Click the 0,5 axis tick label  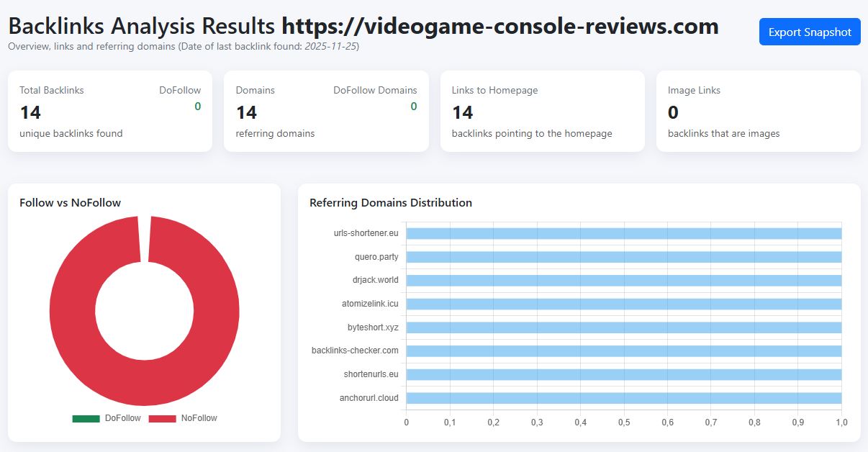pos(624,422)
